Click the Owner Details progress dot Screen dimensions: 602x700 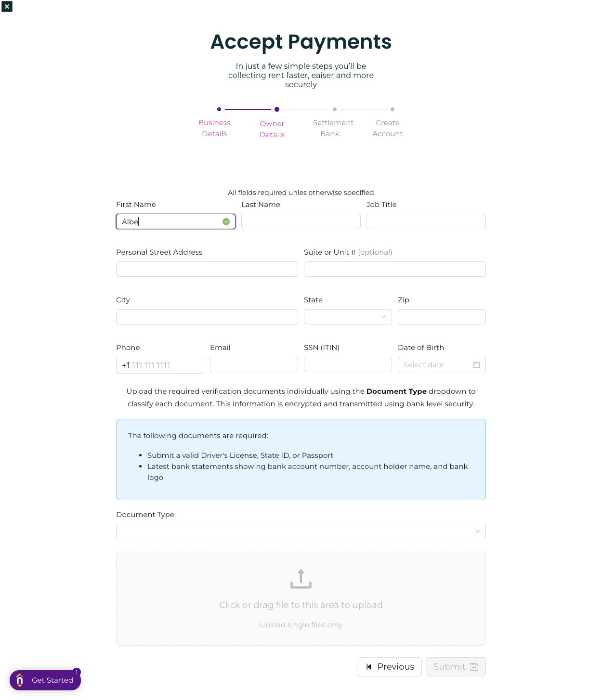[277, 109]
